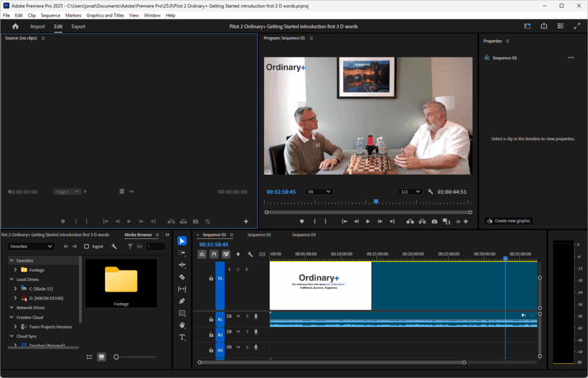This screenshot has width=588, height=378.
Task: Expand the Footage folder in Favorites tree
Action: pos(16,269)
